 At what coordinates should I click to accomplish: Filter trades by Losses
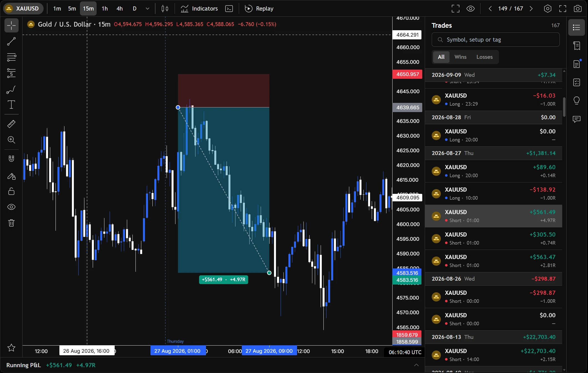[484, 57]
